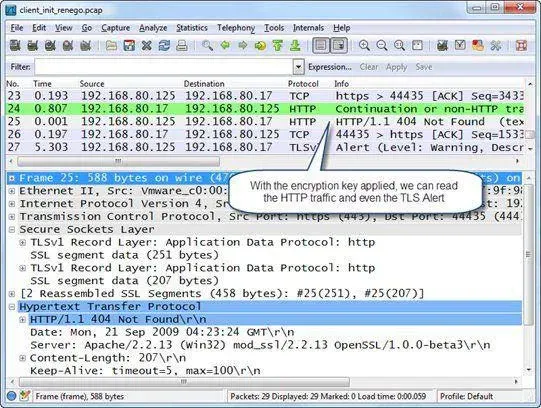Select packet 24 Continuation or non-HTTP row

tap(265, 109)
